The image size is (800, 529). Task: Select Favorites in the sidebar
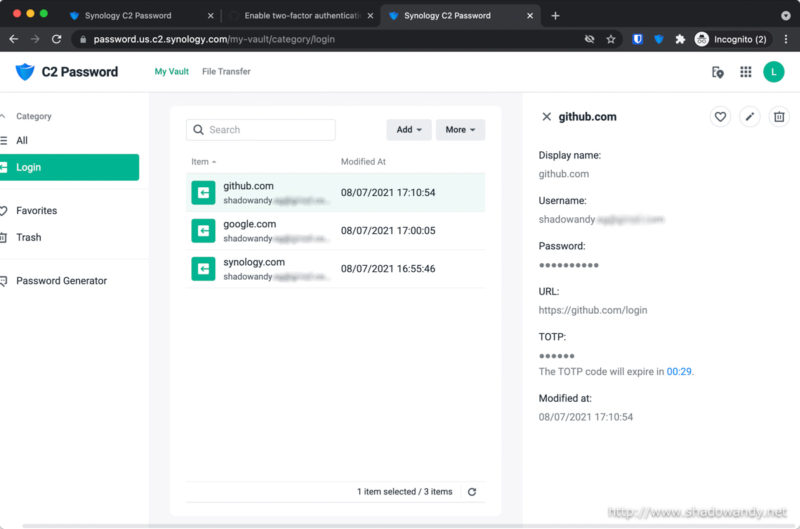pos(36,211)
